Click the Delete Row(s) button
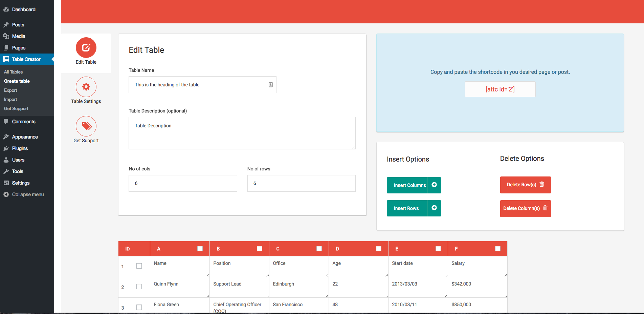 coord(526,185)
